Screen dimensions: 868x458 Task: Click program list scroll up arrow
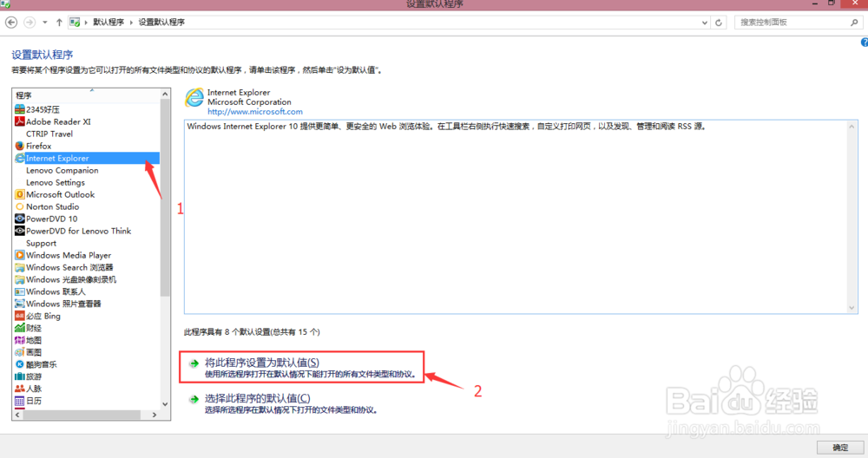click(x=165, y=94)
